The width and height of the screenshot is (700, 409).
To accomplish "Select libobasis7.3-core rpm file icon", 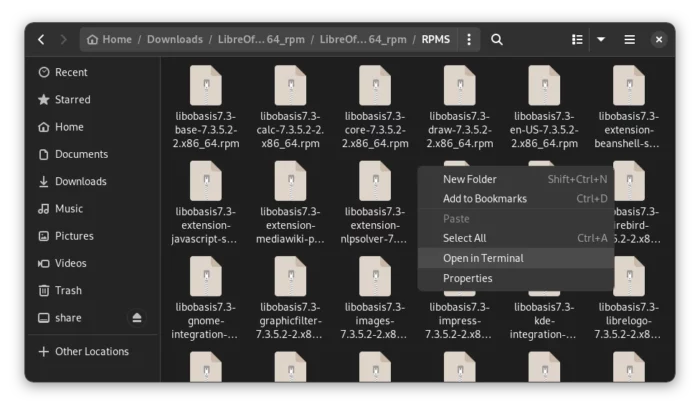I will (x=375, y=85).
